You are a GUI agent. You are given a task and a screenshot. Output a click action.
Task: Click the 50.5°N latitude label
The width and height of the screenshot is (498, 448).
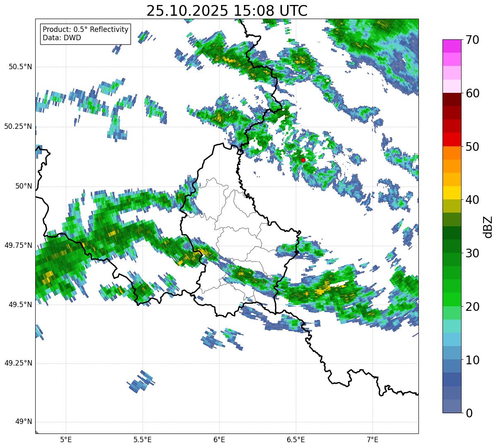tap(20, 67)
